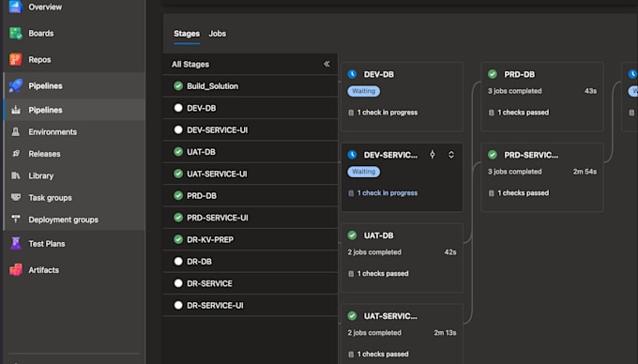
Task: Open '1 check in progress' link on DEV-SERVIC card
Action: pyautogui.click(x=387, y=193)
